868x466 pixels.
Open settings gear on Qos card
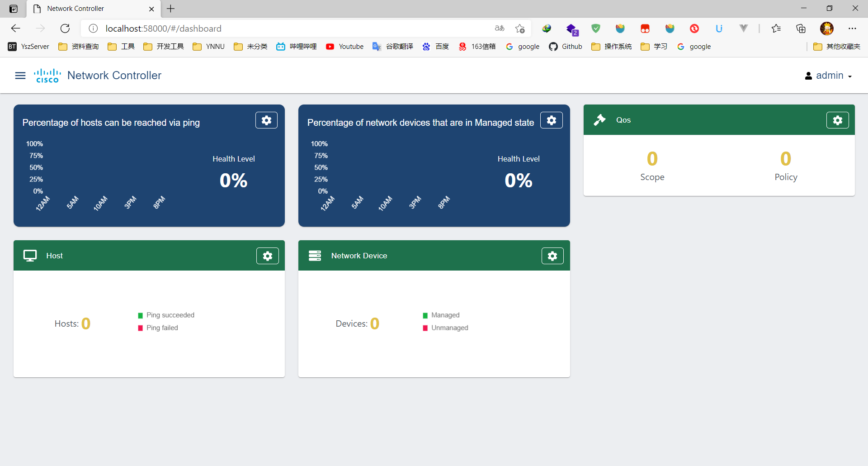(838, 120)
